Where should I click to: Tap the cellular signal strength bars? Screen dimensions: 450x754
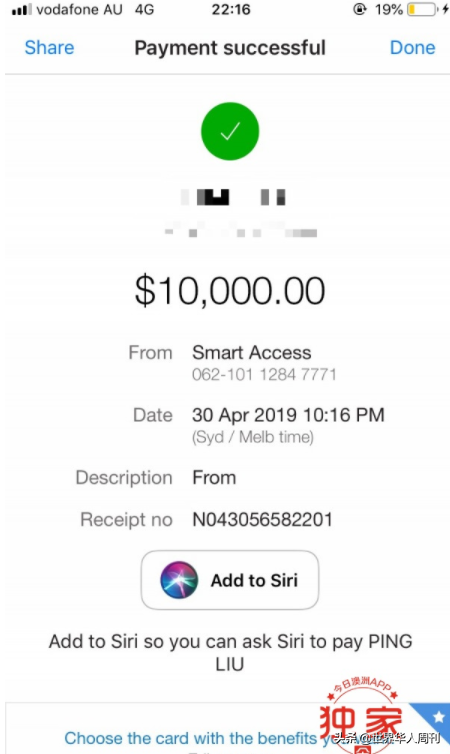tap(22, 9)
